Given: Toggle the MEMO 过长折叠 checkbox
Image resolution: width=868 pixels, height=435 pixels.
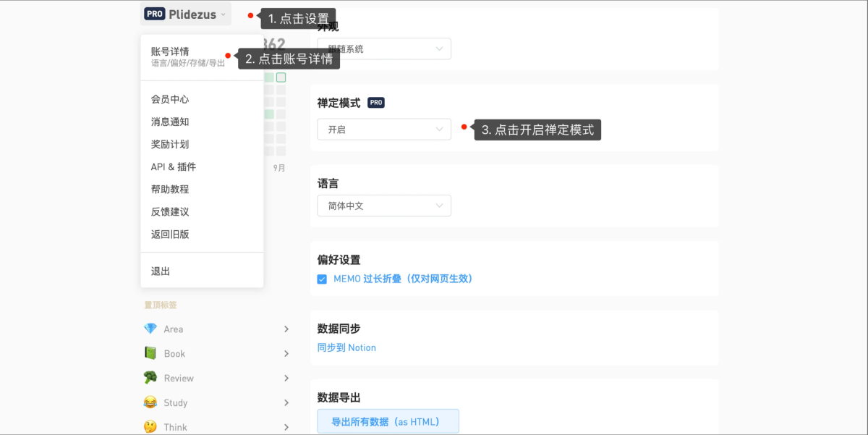Looking at the screenshot, I should point(322,279).
